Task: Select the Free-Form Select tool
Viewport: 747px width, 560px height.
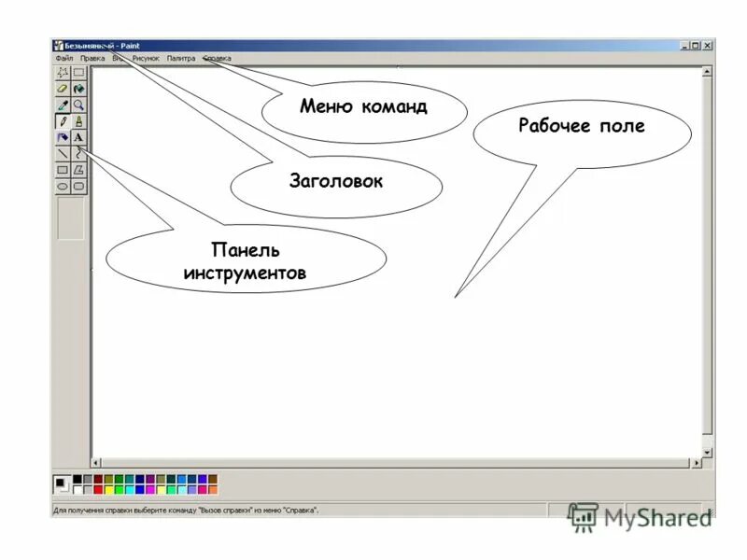Action: pyautogui.click(x=62, y=72)
